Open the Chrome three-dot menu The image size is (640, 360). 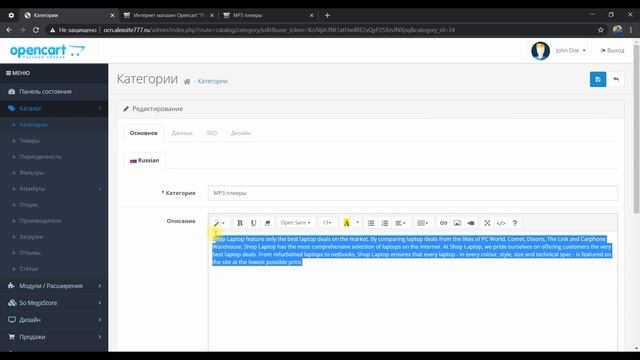[x=631, y=30]
